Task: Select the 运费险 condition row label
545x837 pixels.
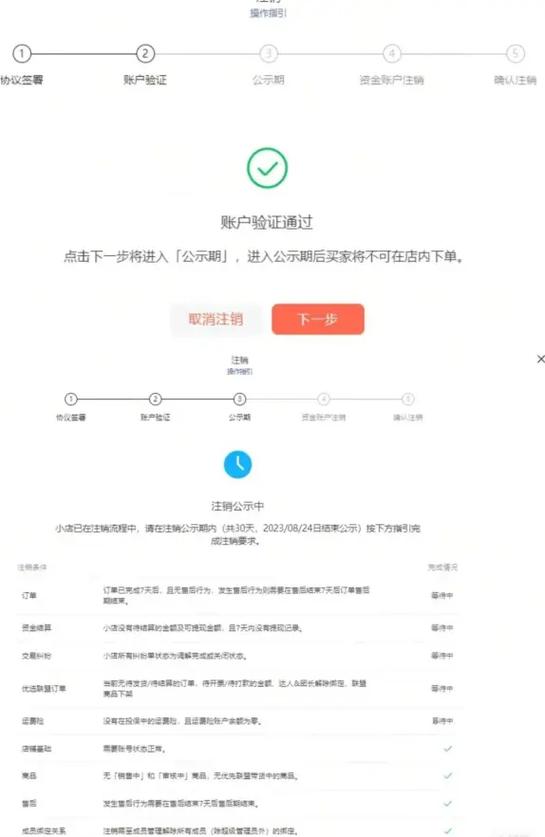Action: [x=33, y=721]
